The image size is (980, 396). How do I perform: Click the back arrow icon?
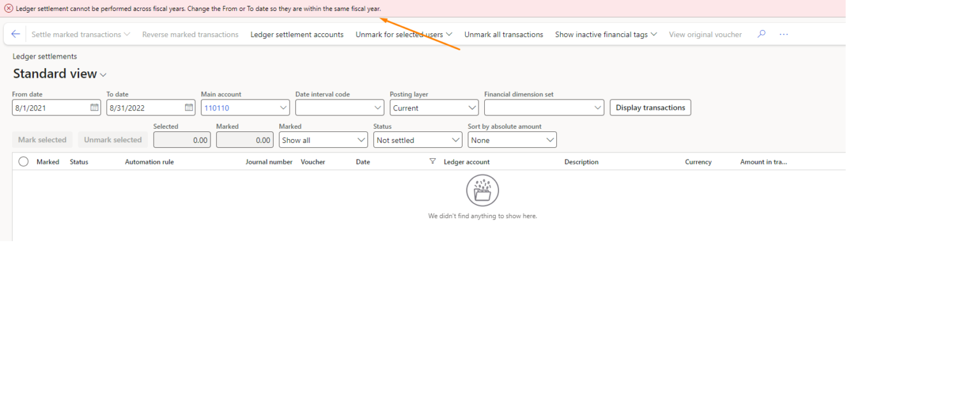tap(16, 34)
